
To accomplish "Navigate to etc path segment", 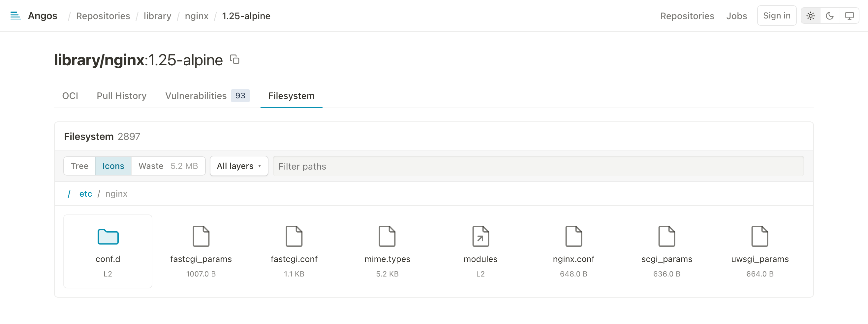I will coord(86,194).
